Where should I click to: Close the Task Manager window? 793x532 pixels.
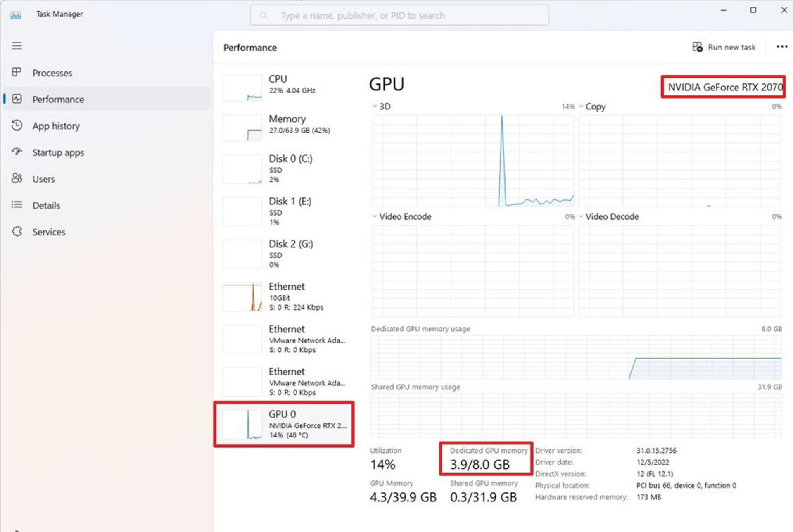click(784, 10)
